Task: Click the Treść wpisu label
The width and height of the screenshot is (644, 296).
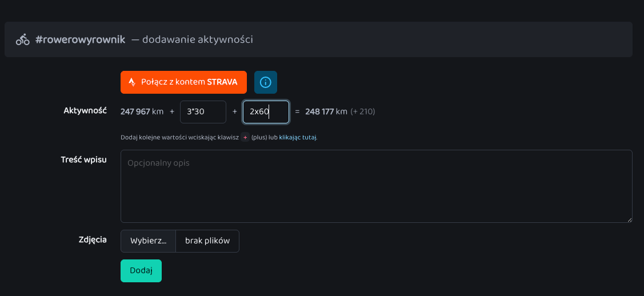Action: [x=83, y=159]
